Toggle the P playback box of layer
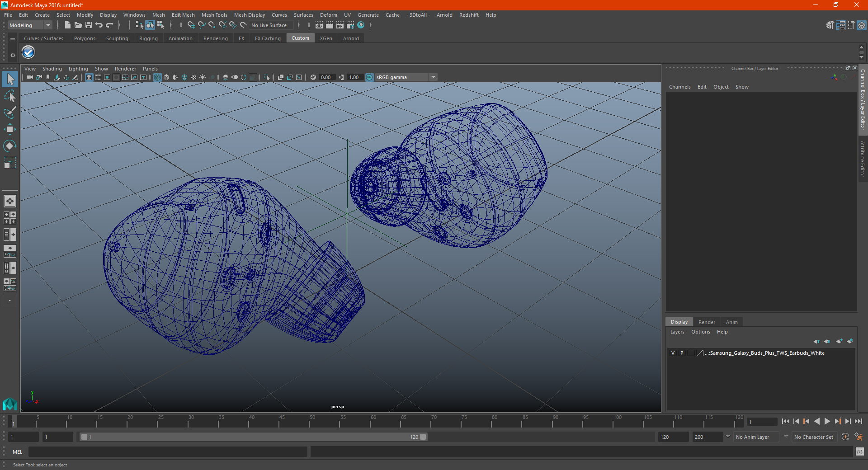868x470 pixels. (682, 353)
